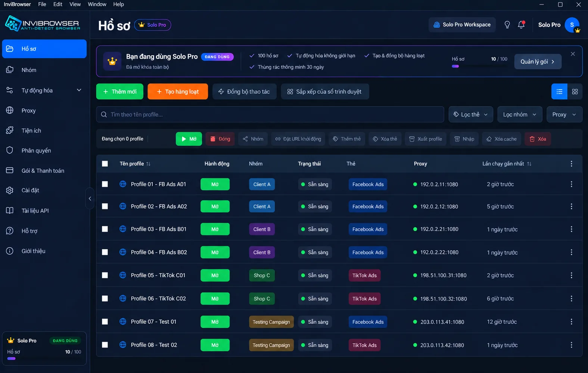Sort by Lần chạy gần nhất column
The height and width of the screenshot is (373, 588).
(529, 164)
